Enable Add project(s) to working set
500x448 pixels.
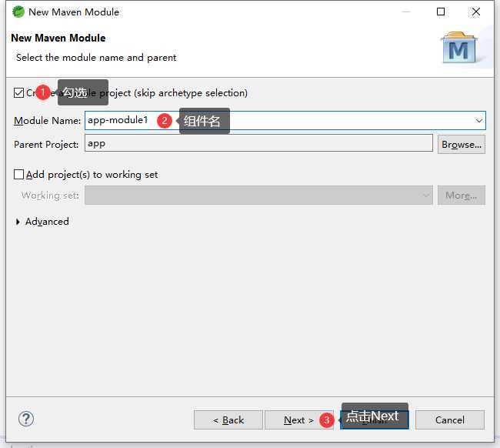tap(18, 174)
